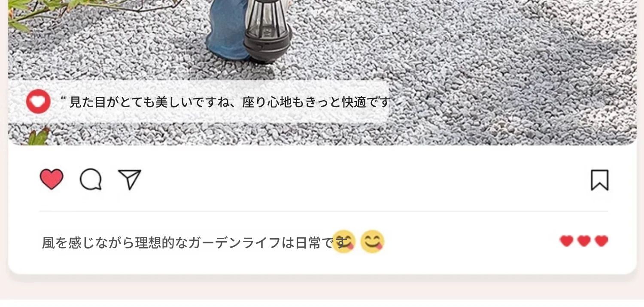Click the round red heart badge beside comment
This screenshot has height=307, width=644.
38,102
